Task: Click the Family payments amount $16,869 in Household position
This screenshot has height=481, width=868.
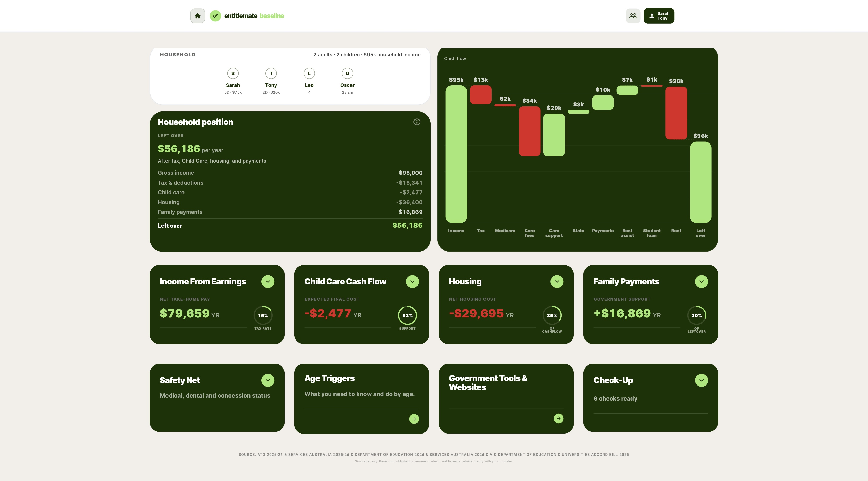Action: [x=410, y=212]
